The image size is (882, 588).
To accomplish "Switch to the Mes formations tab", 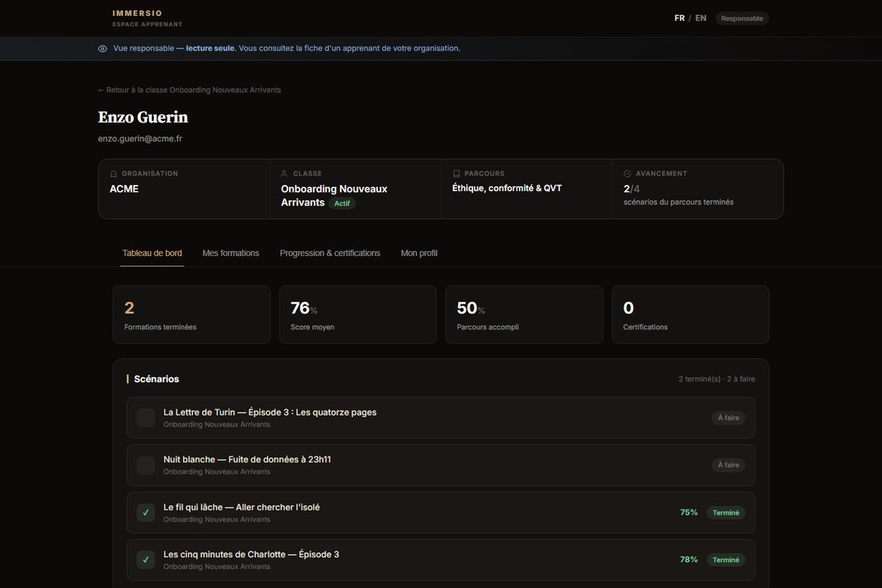I will point(231,253).
